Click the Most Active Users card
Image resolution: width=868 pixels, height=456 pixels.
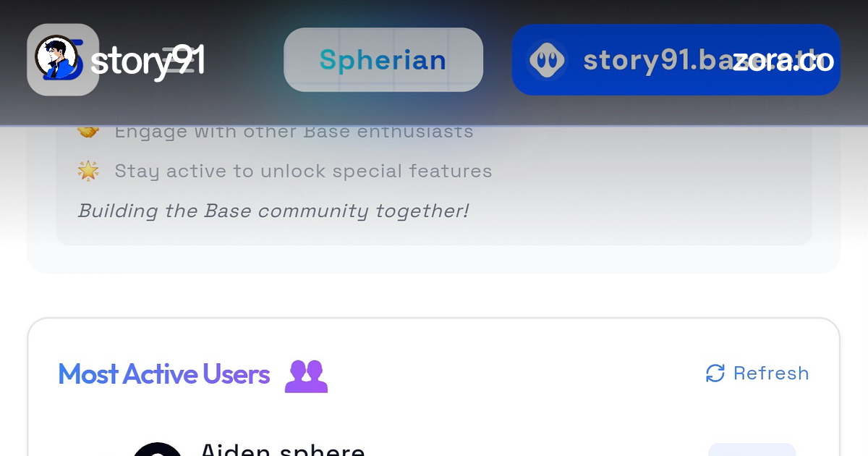pyautogui.click(x=434, y=387)
